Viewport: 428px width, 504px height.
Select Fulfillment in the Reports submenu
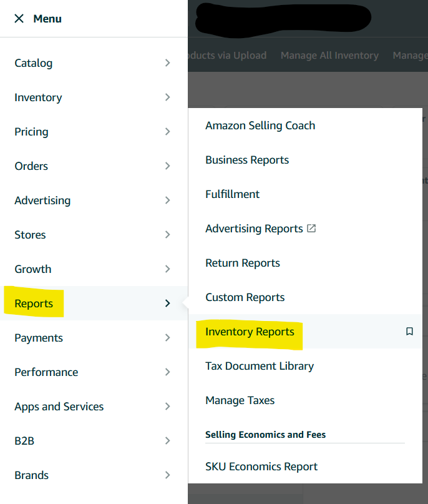tap(233, 194)
